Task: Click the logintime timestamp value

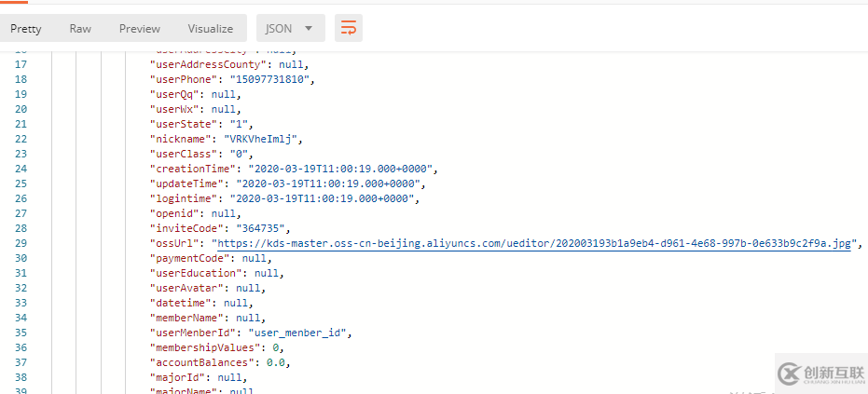Action: coord(325,198)
